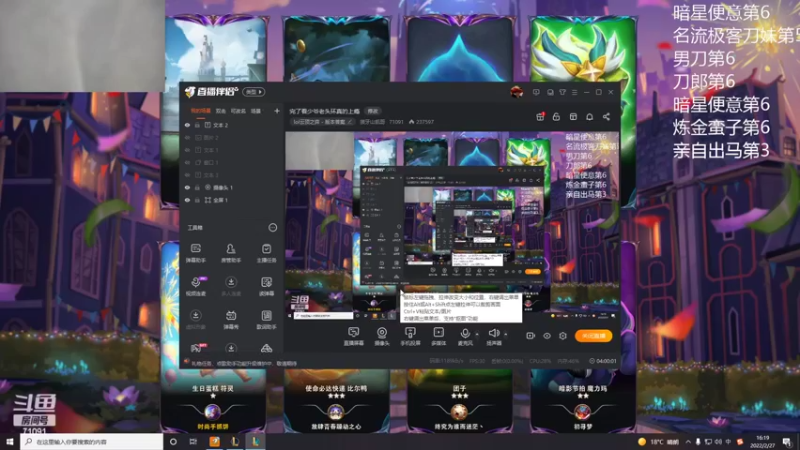Select the 全屏 1 layer row
This screenshot has width=800, height=450.
coord(232,200)
